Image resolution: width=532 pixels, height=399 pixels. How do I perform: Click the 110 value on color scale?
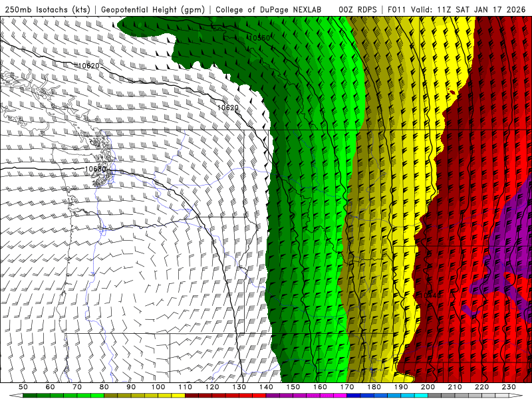click(185, 387)
